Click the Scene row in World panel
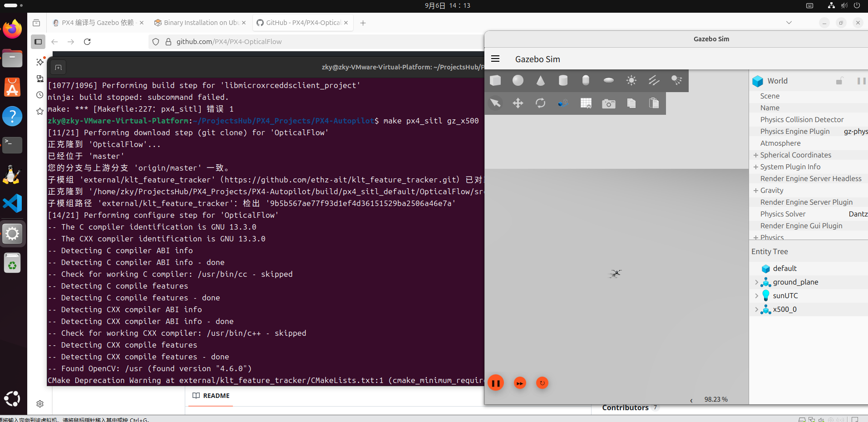 point(809,96)
